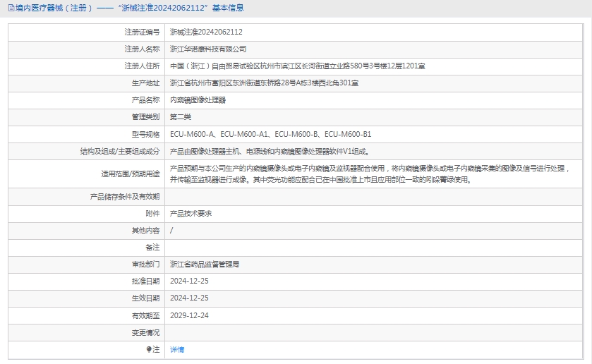Click registrant name 浙江华诺康科技有限公司

[208, 49]
